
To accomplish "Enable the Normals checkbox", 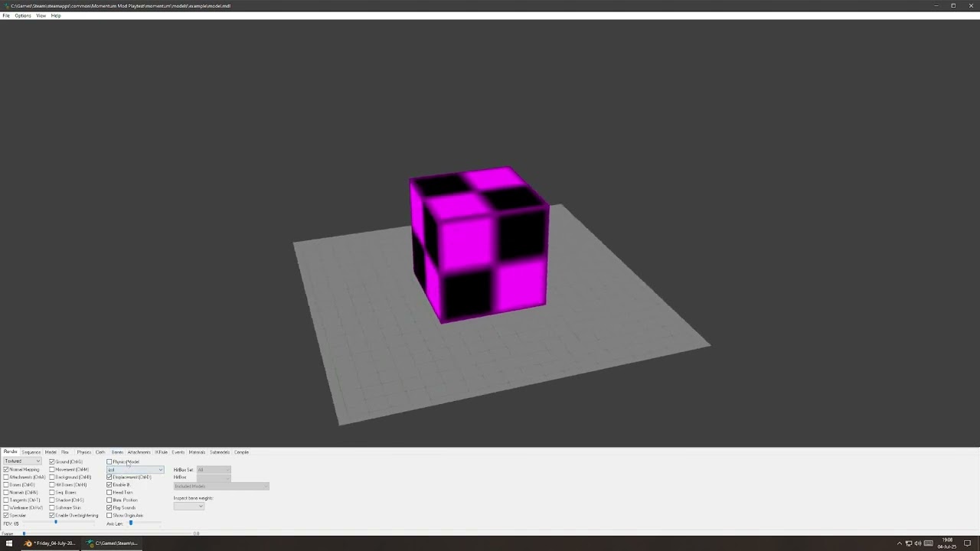I will click(x=6, y=493).
